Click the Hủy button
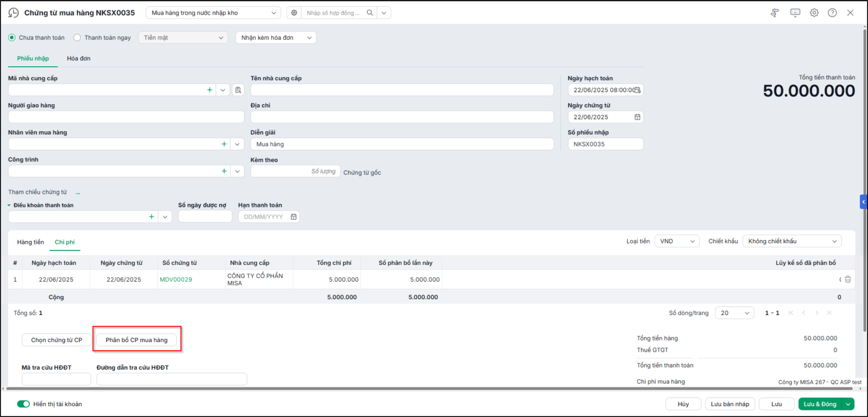868x417 pixels. (683, 404)
